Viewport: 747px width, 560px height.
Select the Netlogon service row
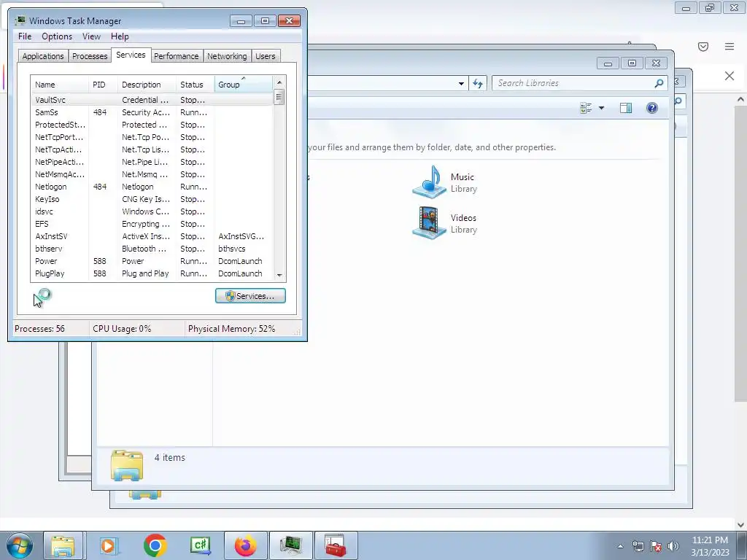(x=152, y=187)
